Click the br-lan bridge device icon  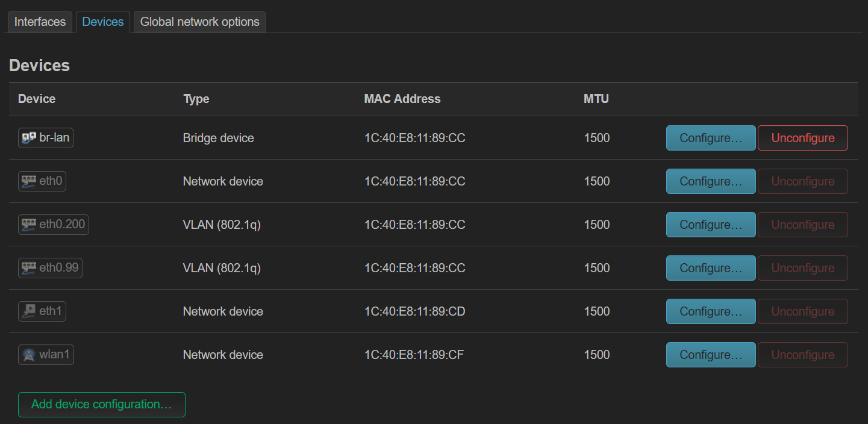point(29,138)
